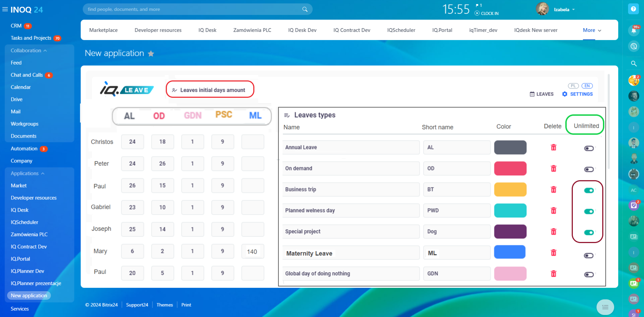This screenshot has height=317, width=644.
Task: Open the New application sidebar item
Action: (29, 296)
